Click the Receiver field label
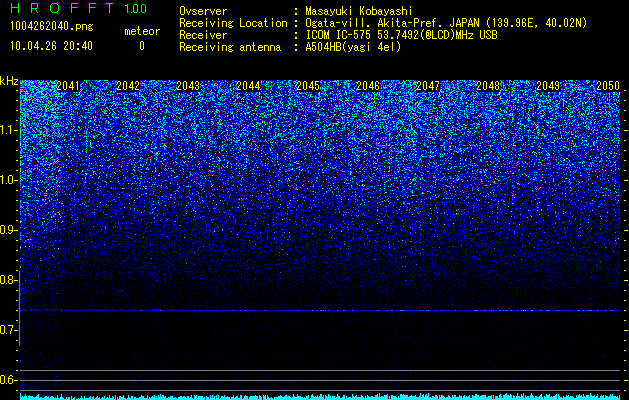The width and height of the screenshot is (629, 400). [x=203, y=35]
